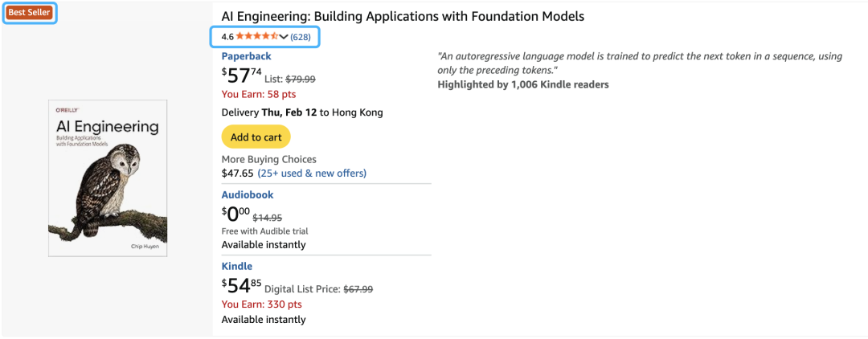This screenshot has width=868, height=339.
Task: Select the Audiobook format link
Action: pos(248,195)
